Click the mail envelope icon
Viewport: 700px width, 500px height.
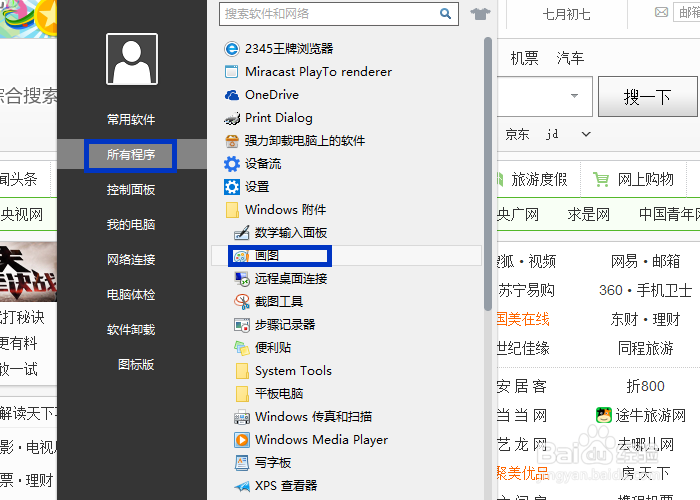[661, 12]
